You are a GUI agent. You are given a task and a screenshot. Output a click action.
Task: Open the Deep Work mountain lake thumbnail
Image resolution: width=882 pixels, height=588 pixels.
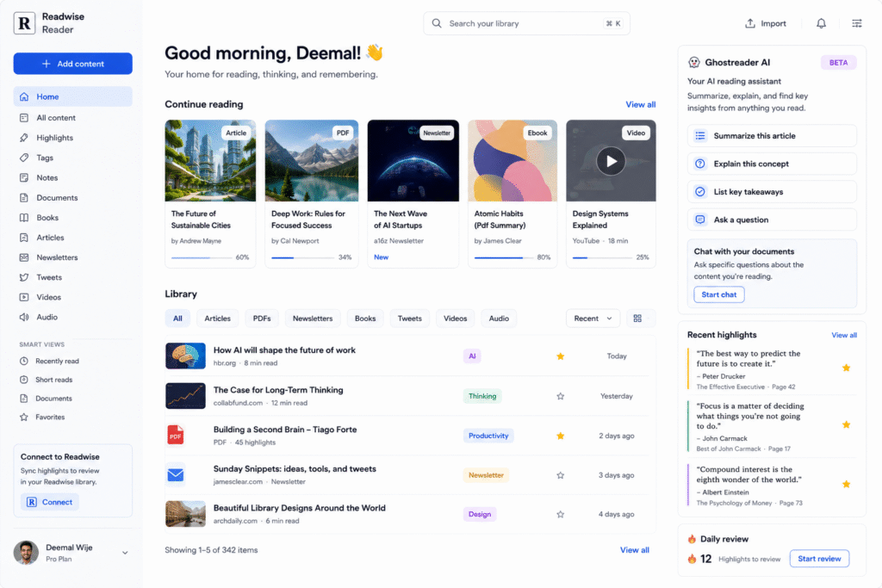click(312, 161)
